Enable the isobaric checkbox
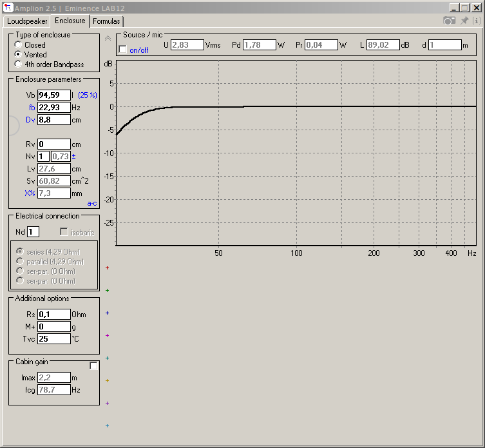 (x=64, y=231)
